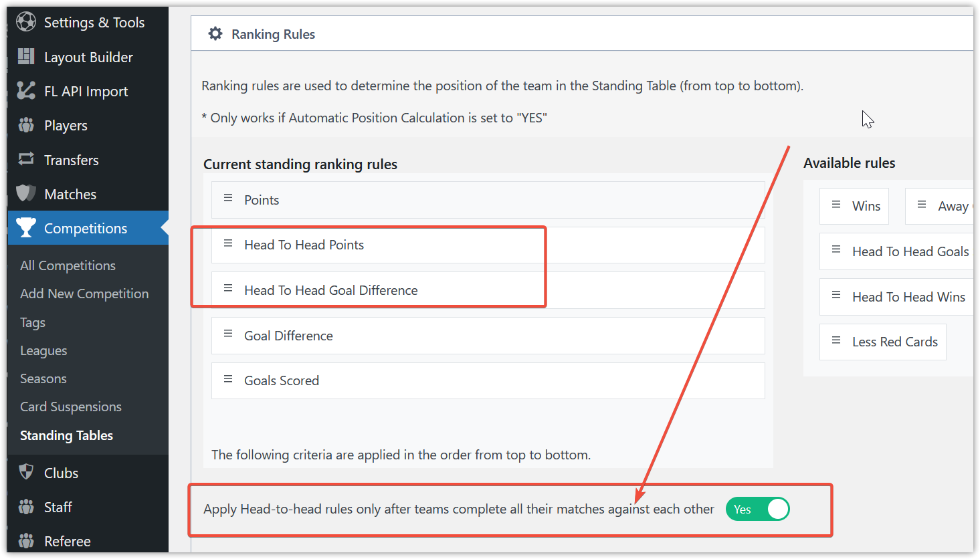Open the Players menu
The height and width of the screenshot is (559, 980).
pyautogui.click(x=66, y=125)
